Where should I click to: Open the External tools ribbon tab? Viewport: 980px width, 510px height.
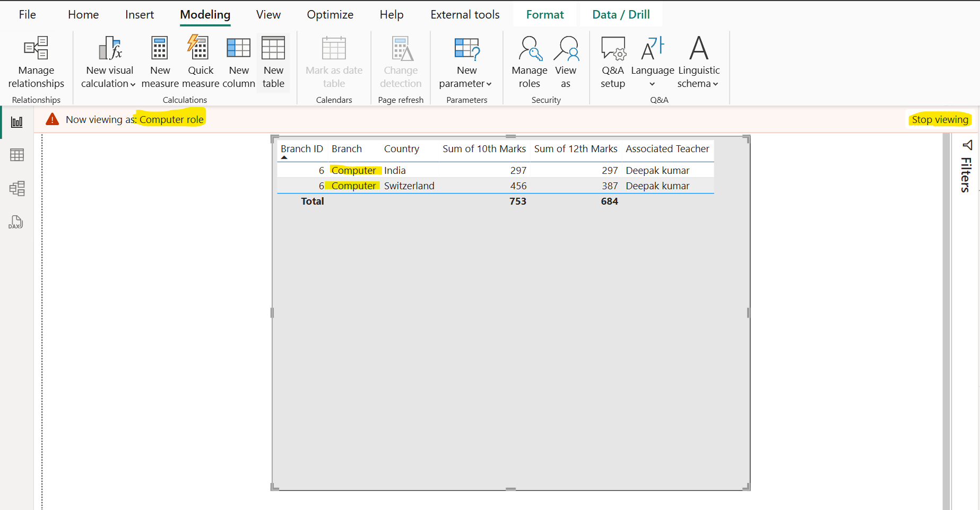tap(464, 14)
